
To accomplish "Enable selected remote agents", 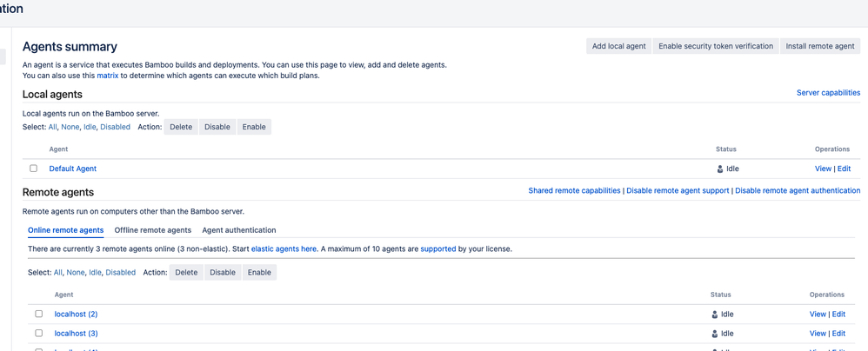I will [260, 273].
